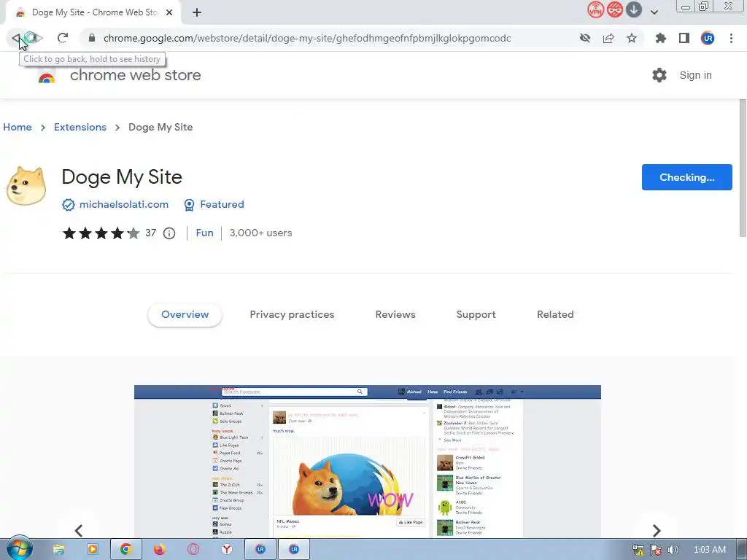Open the Related tab
Viewport: 747px width, 560px height.
click(x=555, y=315)
